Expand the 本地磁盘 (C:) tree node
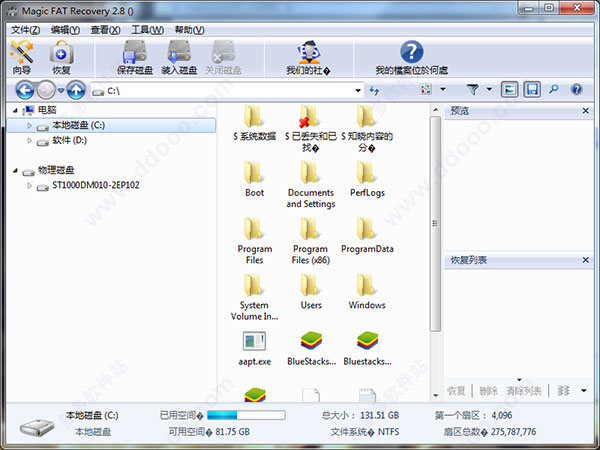Screen dimensions: 600x450 click(x=29, y=125)
